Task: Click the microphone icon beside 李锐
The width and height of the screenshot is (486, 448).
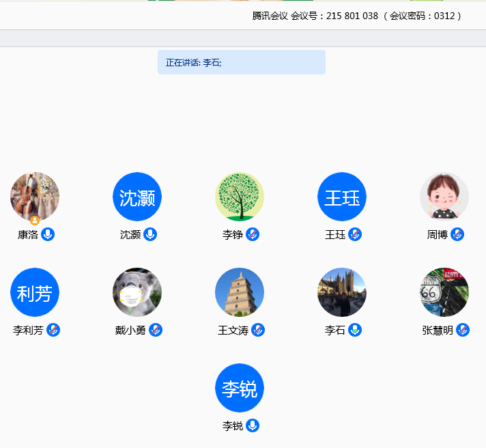Action: pos(253,425)
